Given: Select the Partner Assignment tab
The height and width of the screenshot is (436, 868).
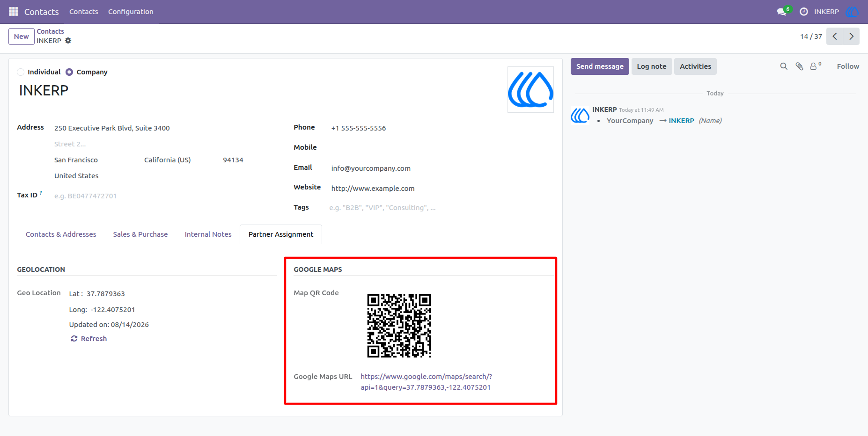Looking at the screenshot, I should click(281, 234).
